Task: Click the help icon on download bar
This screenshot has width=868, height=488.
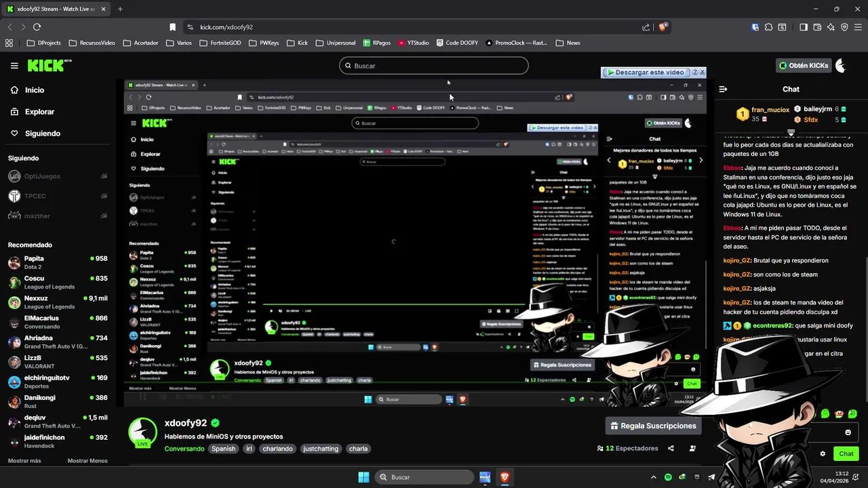Action: click(694, 72)
